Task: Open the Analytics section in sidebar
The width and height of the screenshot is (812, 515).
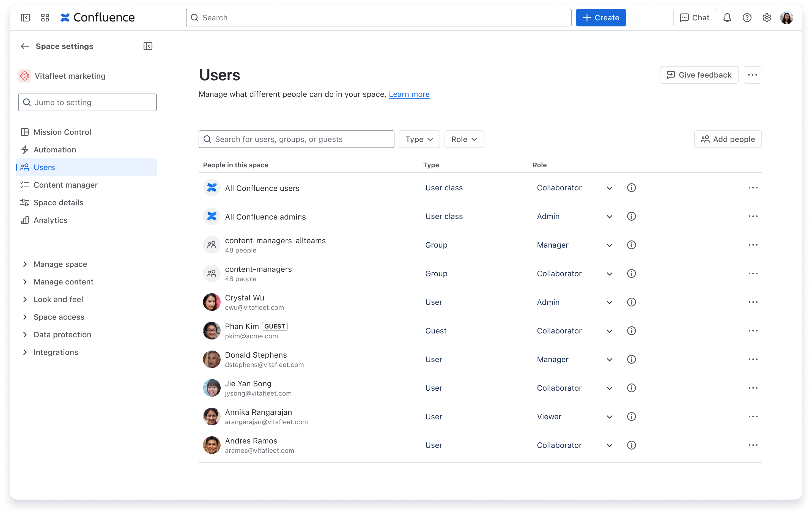Action: point(50,220)
